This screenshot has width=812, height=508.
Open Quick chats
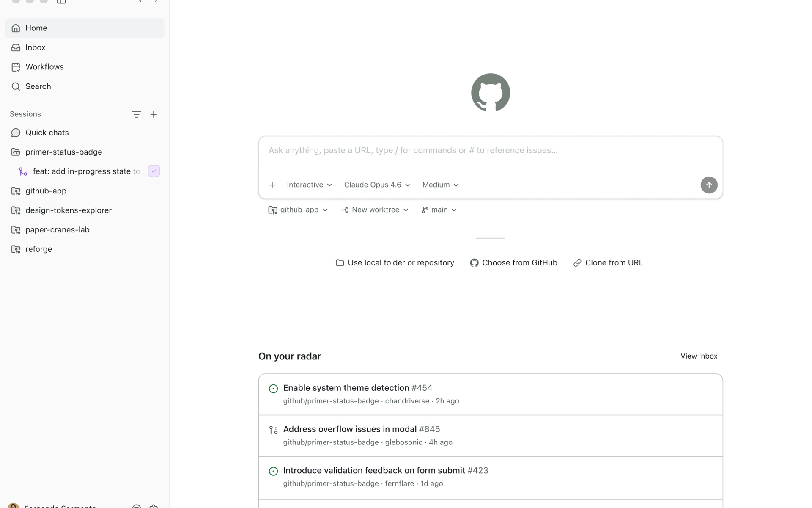click(x=85, y=133)
